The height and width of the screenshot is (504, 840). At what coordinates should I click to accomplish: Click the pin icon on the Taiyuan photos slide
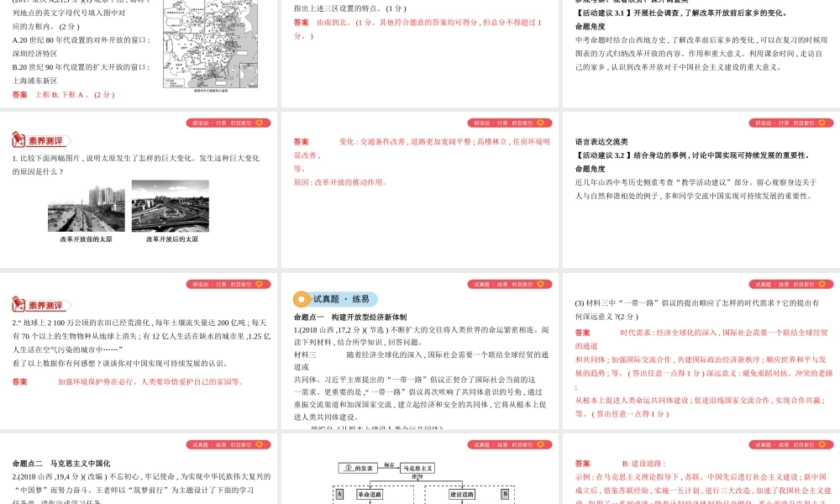[260, 123]
